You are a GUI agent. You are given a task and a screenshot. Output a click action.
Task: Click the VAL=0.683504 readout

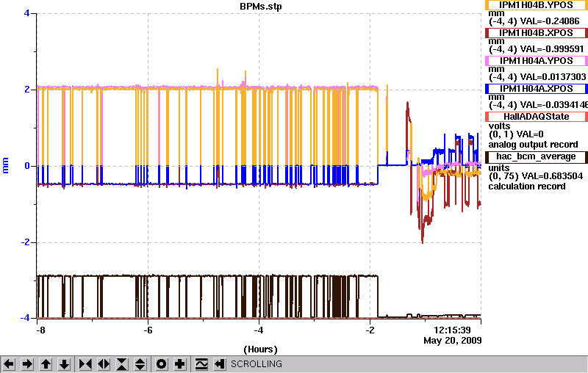pos(551,176)
